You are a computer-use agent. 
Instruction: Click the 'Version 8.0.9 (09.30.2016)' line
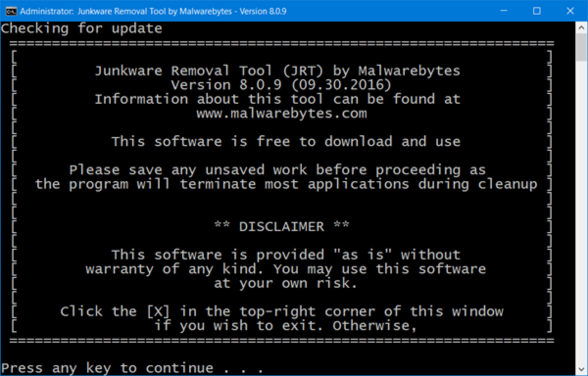[281, 85]
